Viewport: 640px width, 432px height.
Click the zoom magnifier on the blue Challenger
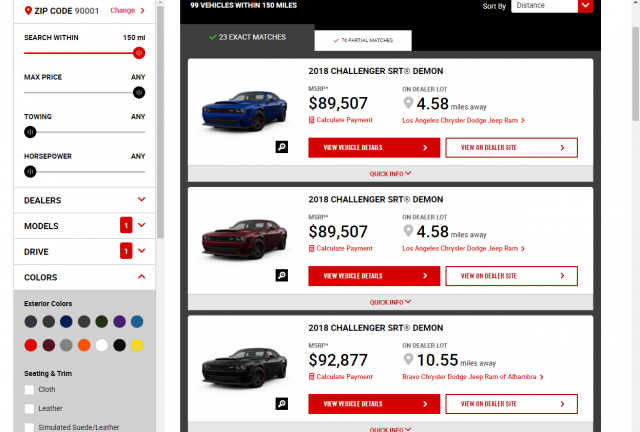pos(282,147)
